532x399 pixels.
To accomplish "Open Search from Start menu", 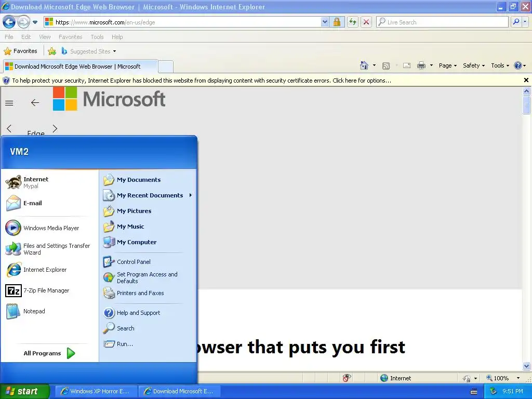I will 148,328.
